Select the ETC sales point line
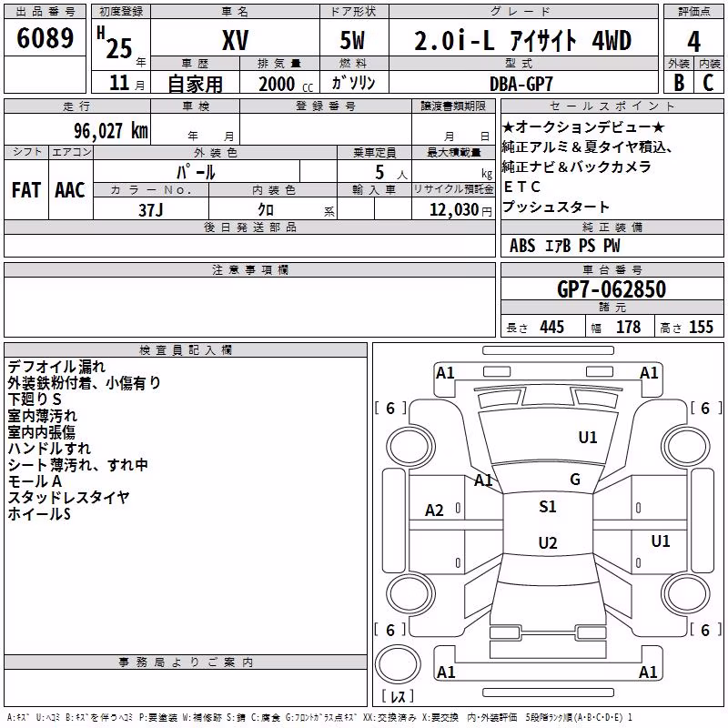Image resolution: width=728 pixels, height=728 pixels. coord(521,187)
